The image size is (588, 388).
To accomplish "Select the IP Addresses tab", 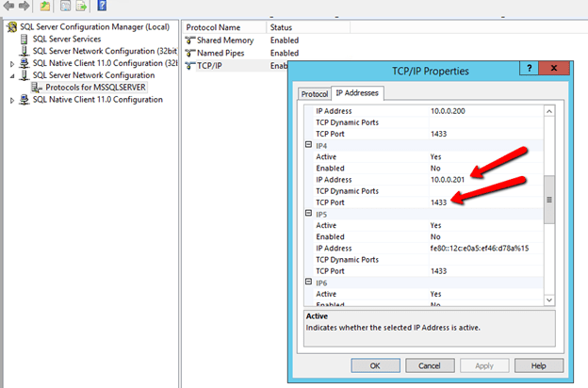I will pos(359,93).
